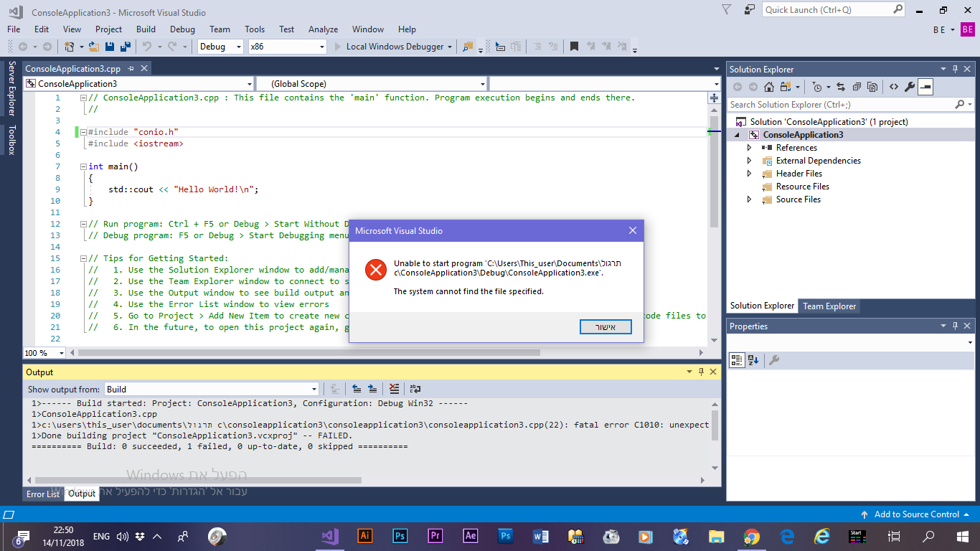Click the Home icon in Solution Explorer
Viewport: 980px width, 551px height.
pos(768,87)
